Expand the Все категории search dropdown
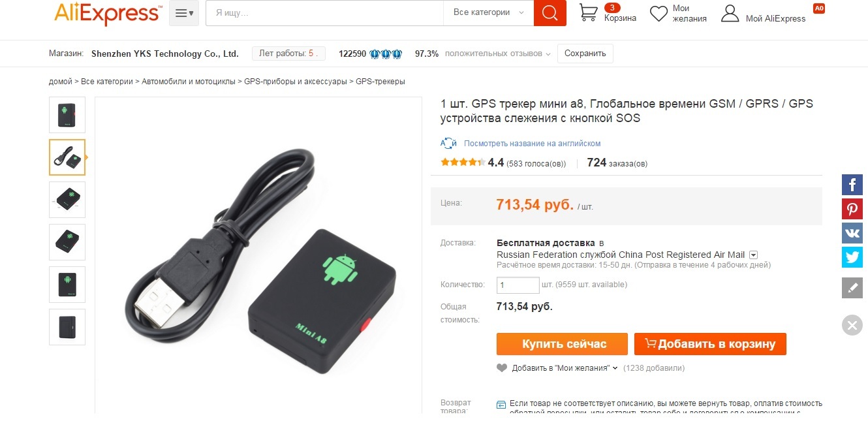 click(x=489, y=12)
